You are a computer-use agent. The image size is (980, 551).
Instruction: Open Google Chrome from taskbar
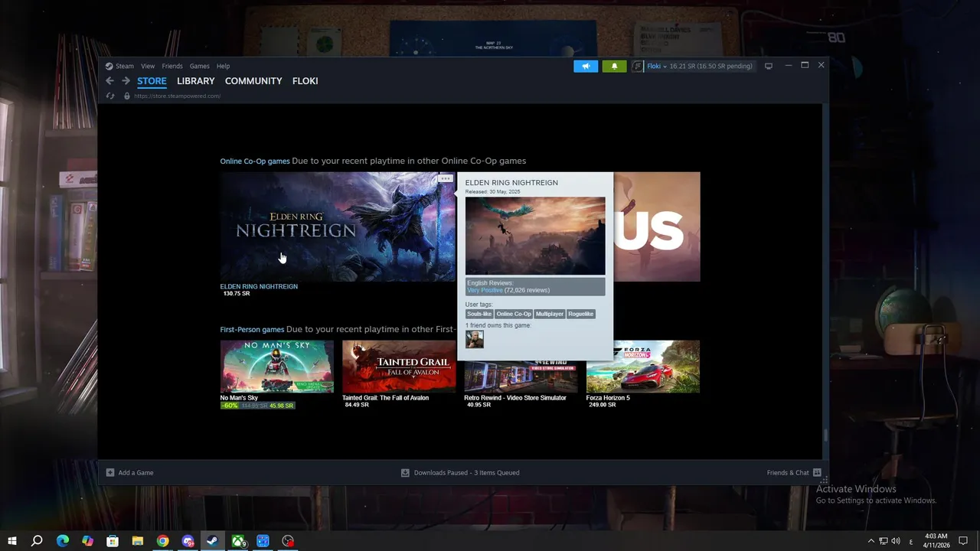pyautogui.click(x=162, y=541)
